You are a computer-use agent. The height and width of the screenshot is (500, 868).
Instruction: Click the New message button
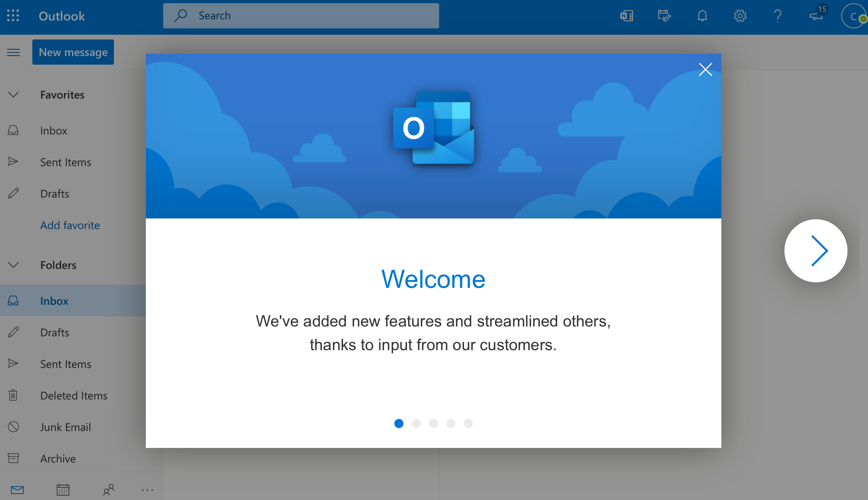pos(73,52)
